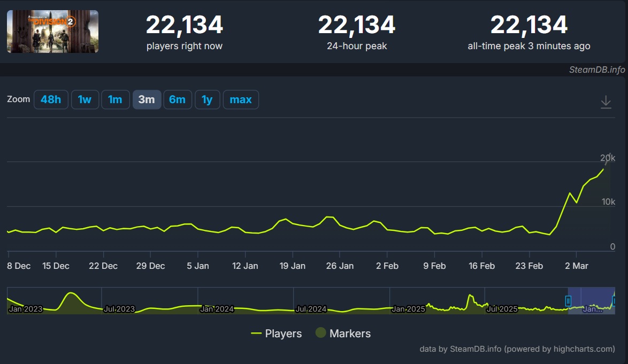Show max time range on chart
This screenshot has height=364, width=628.
click(241, 99)
